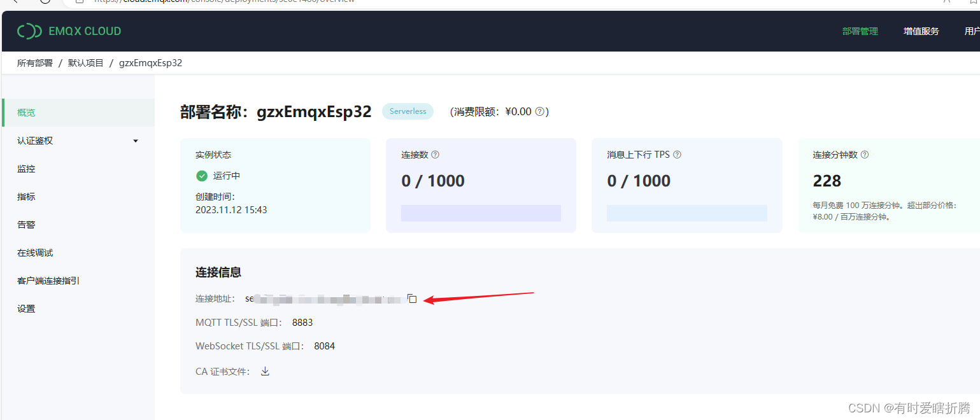Select 概览 in the sidebar
This screenshot has height=420, width=980.
click(x=78, y=113)
